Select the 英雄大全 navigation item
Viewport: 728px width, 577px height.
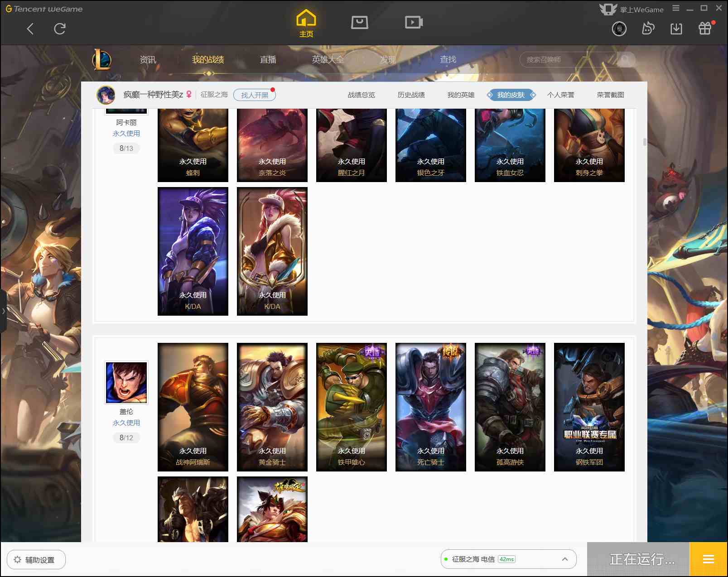pos(328,59)
